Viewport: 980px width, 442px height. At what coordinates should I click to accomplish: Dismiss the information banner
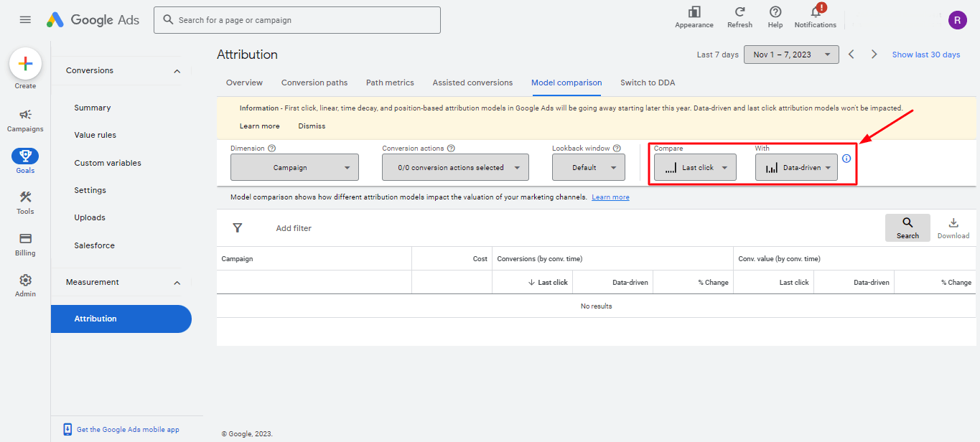312,126
